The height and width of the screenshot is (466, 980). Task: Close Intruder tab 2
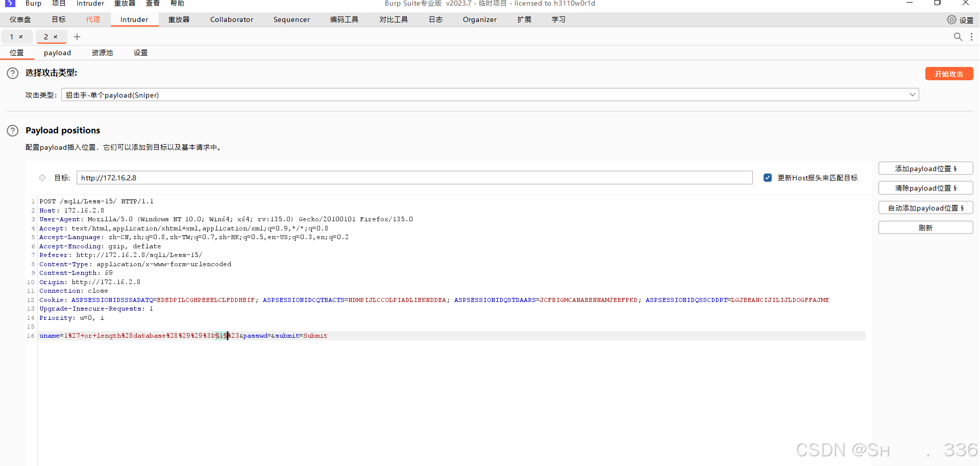tap(56, 37)
